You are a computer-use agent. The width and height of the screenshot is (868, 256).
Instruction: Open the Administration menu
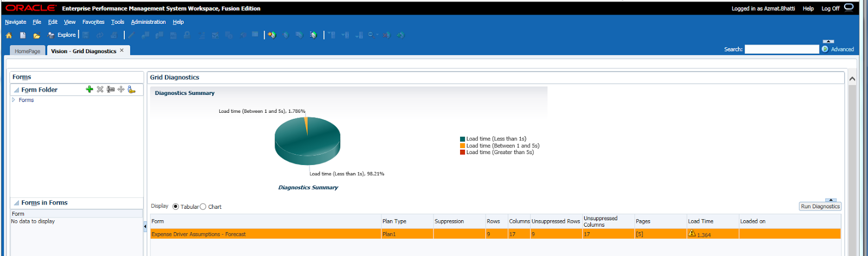tap(148, 22)
